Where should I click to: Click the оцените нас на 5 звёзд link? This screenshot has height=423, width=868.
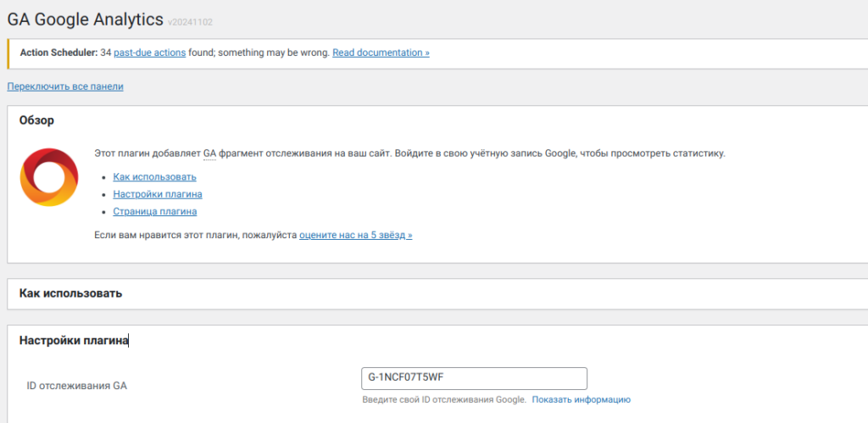[x=355, y=235]
